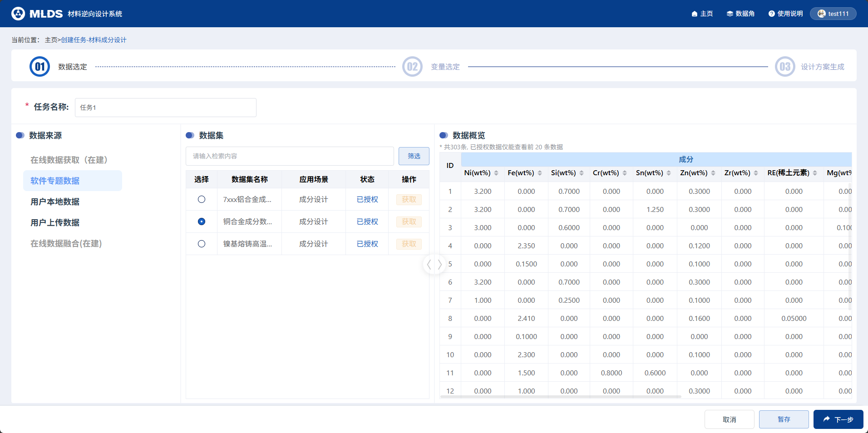Viewport: 868px width, 433px height.
Task: Expand the data preview via the right chevron
Action: (439, 264)
